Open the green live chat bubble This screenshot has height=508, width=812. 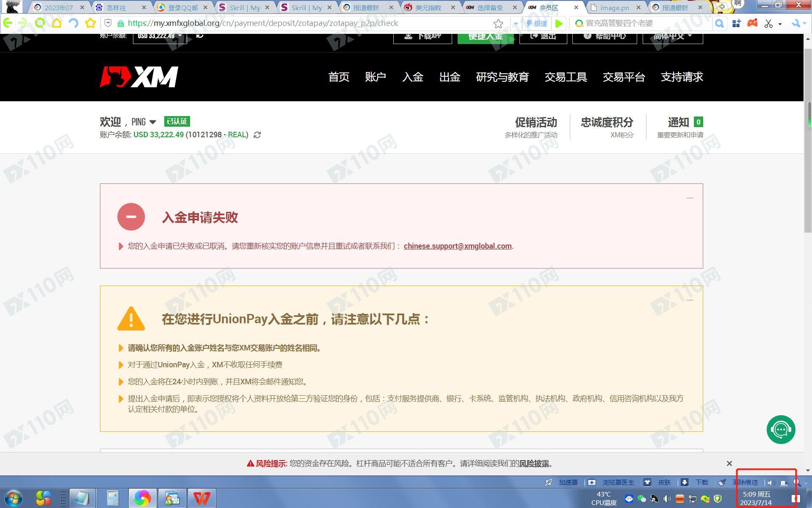781,430
